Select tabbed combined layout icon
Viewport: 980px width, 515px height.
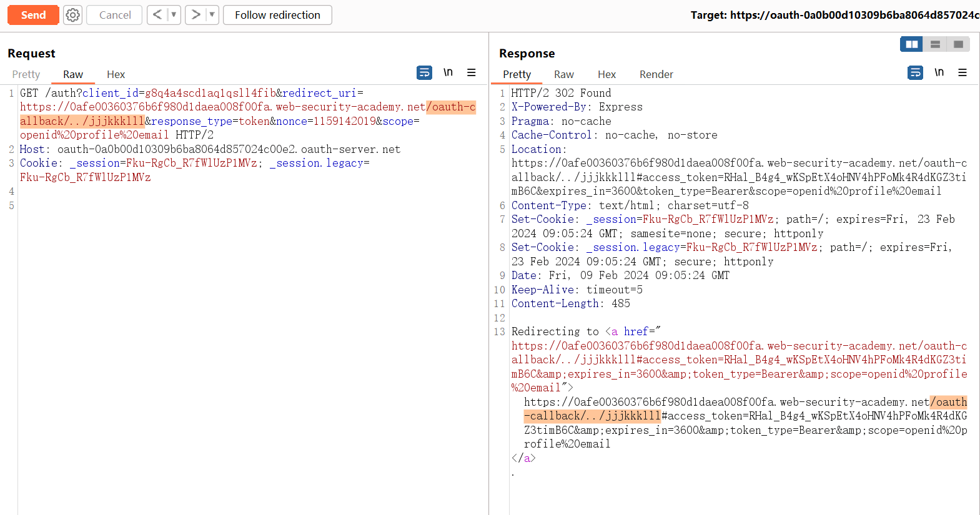(x=958, y=44)
